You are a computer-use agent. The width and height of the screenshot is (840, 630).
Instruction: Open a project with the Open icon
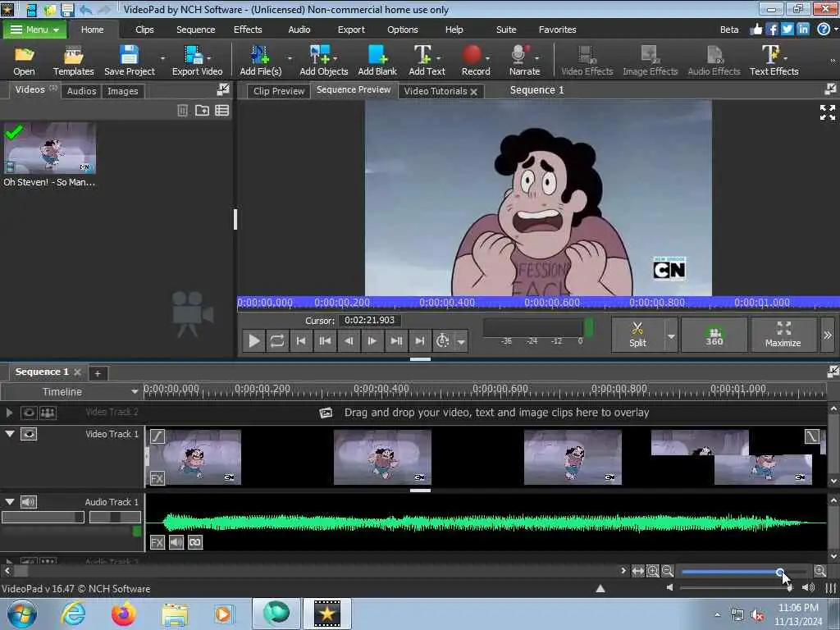pos(24,60)
